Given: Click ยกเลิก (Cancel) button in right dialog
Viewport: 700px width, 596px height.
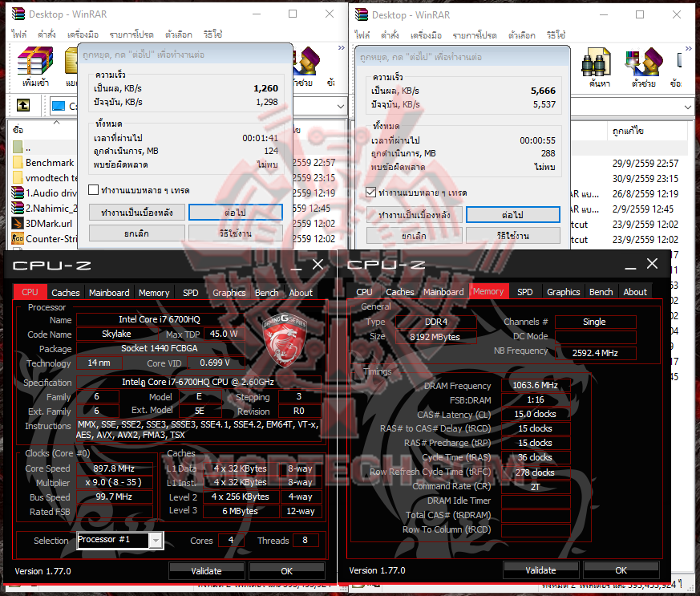Looking at the screenshot, I should [x=415, y=236].
